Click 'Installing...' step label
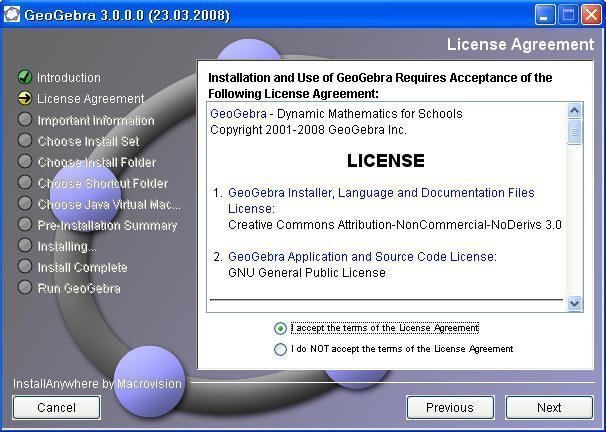This screenshot has height=432, width=606. pyautogui.click(x=67, y=247)
